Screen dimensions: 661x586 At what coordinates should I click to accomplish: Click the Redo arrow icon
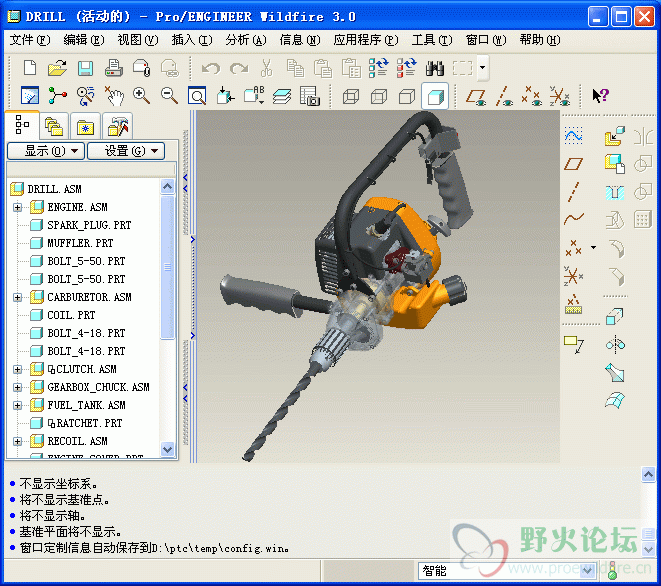[239, 68]
